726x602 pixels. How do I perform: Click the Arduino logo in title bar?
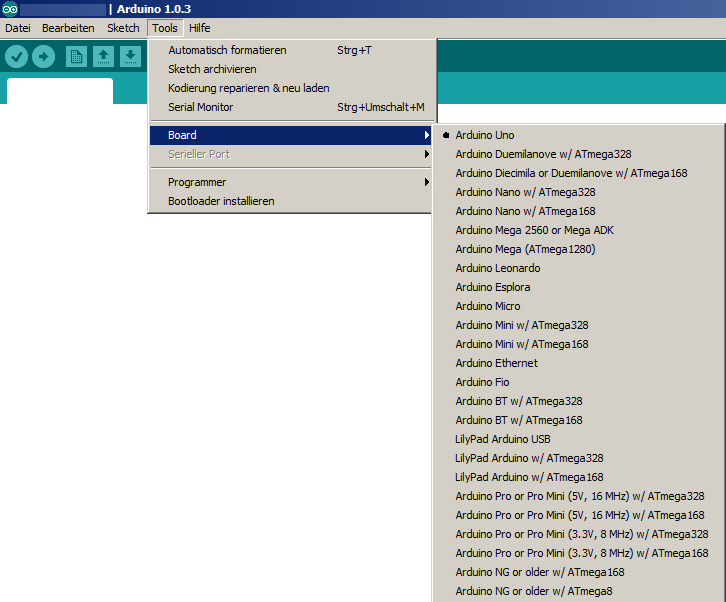[10, 9]
